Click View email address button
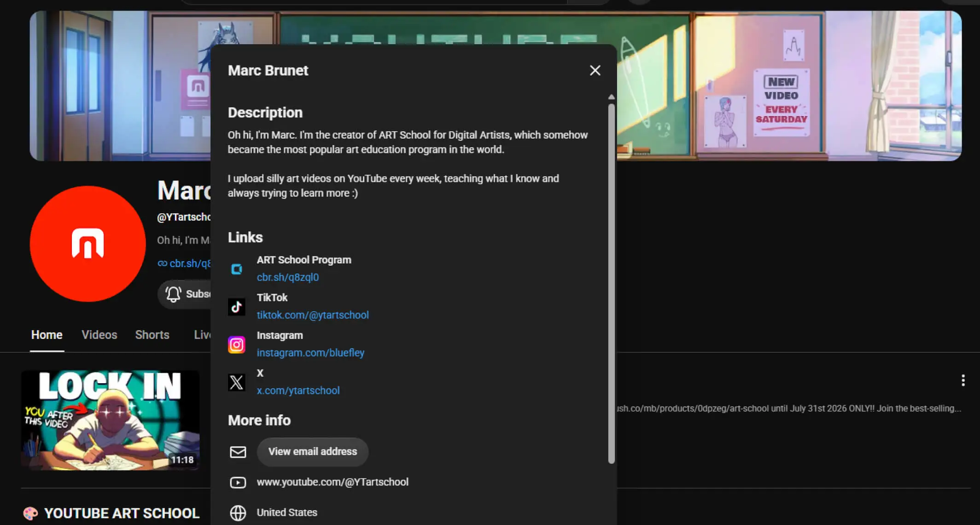Image resolution: width=980 pixels, height=525 pixels. coord(313,452)
